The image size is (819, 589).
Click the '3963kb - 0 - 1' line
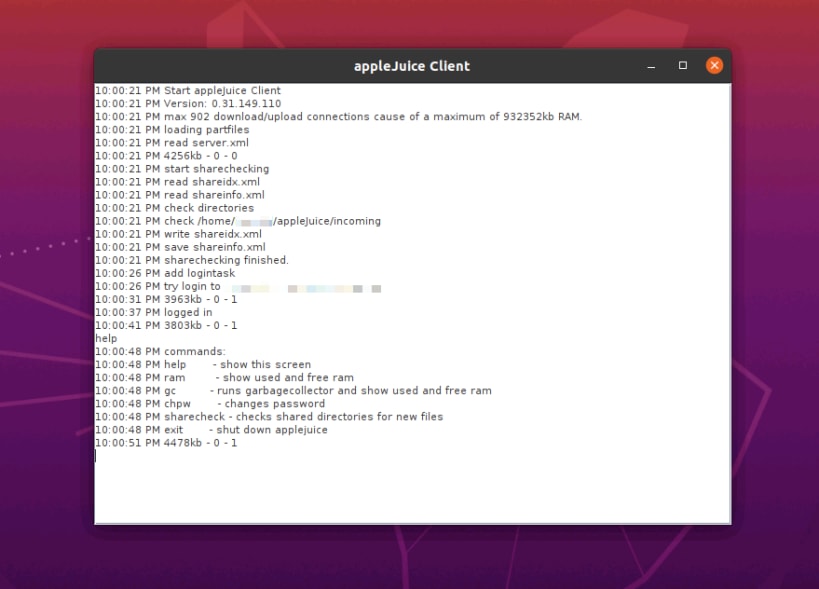[166, 299]
